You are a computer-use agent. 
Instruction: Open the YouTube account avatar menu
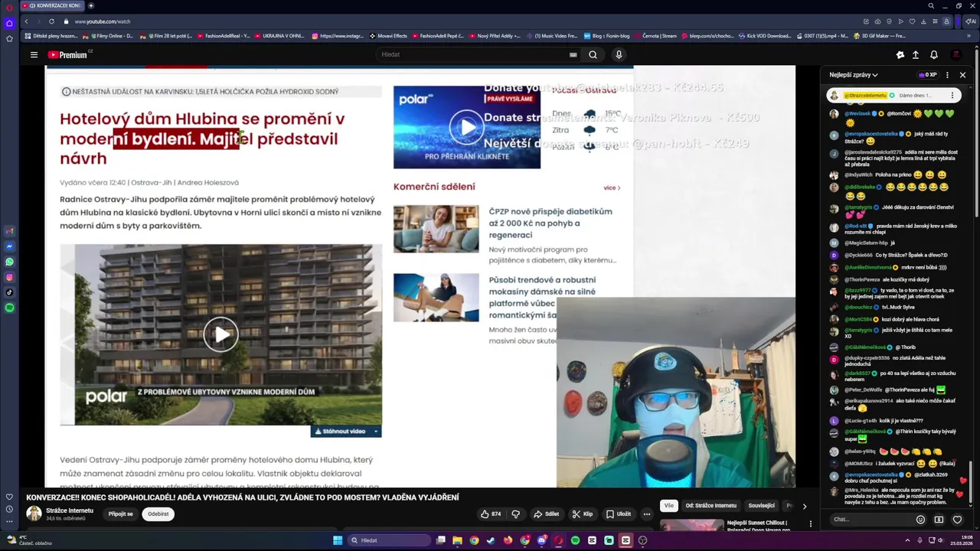[x=955, y=54]
